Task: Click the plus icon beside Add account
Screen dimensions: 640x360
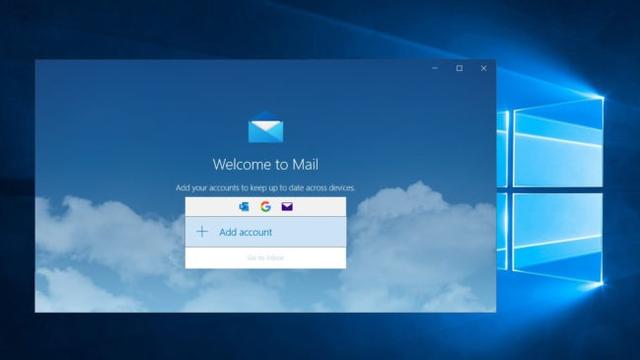Action: (202, 232)
